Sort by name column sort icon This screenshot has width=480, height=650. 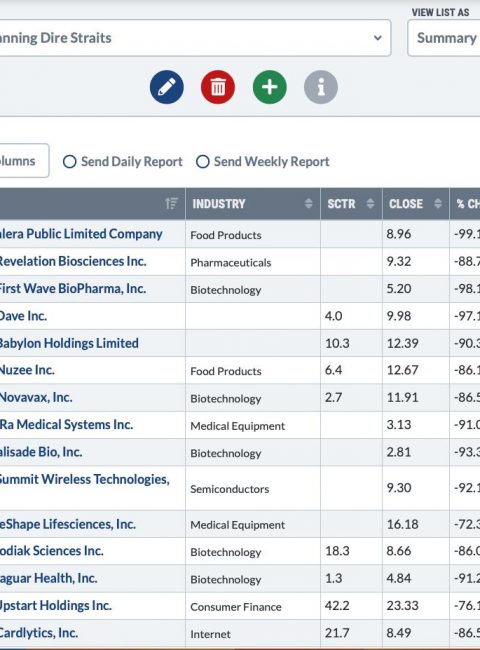(171, 204)
